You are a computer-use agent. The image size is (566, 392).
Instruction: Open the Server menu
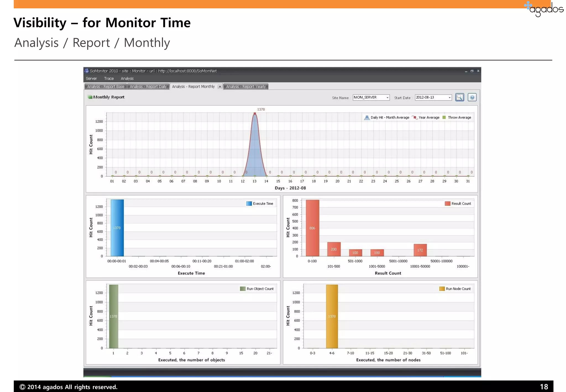coord(91,79)
